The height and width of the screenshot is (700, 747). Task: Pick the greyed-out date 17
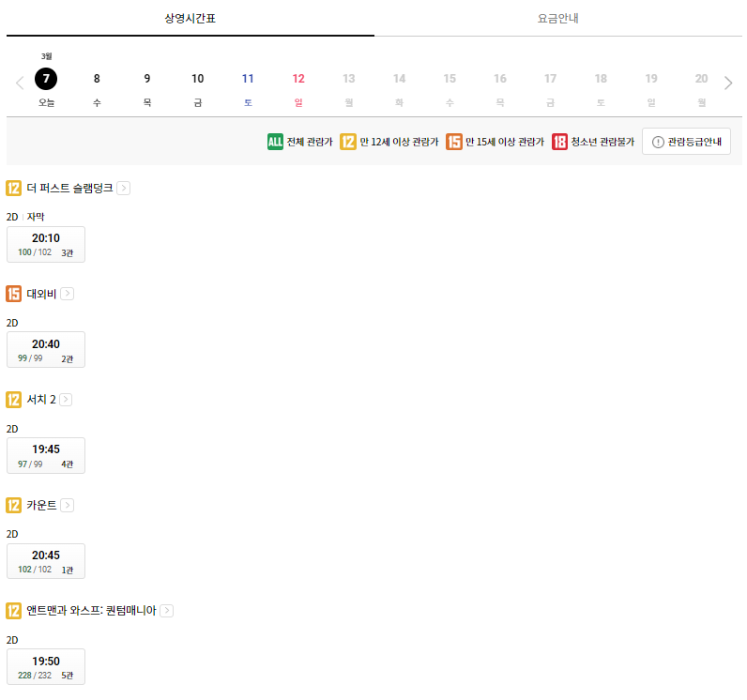(550, 79)
